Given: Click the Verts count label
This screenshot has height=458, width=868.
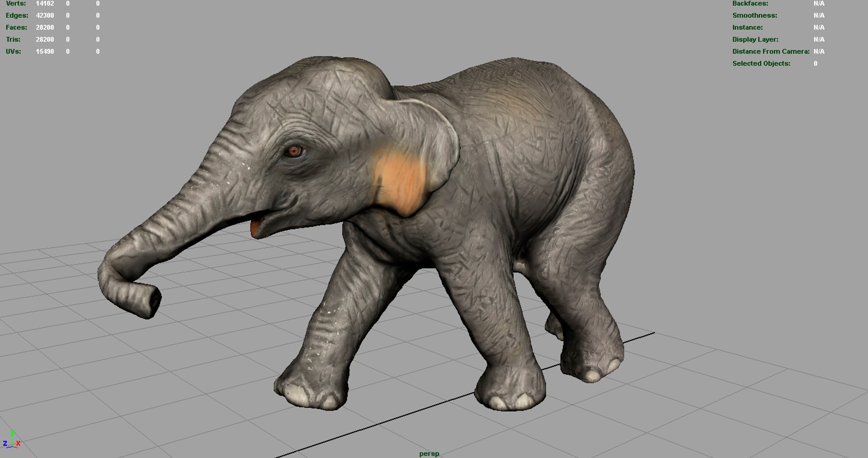Looking at the screenshot, I should [x=16, y=3].
